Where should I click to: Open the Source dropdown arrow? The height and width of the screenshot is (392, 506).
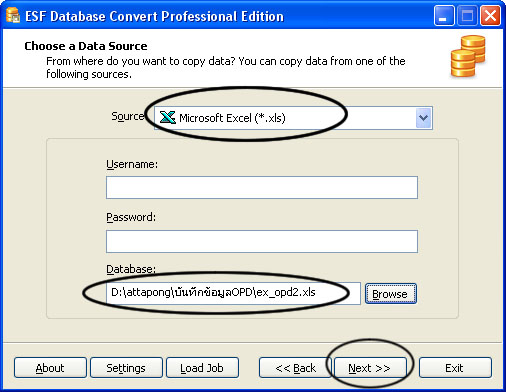(x=423, y=118)
